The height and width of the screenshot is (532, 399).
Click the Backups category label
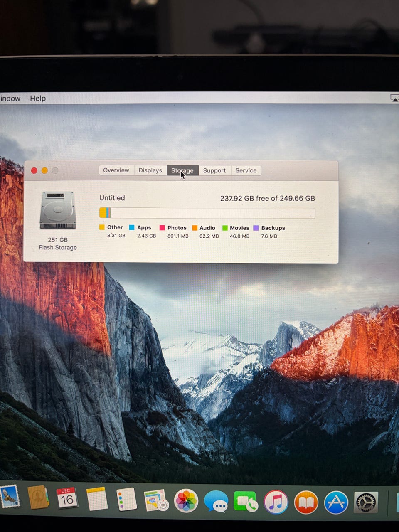pyautogui.click(x=273, y=228)
